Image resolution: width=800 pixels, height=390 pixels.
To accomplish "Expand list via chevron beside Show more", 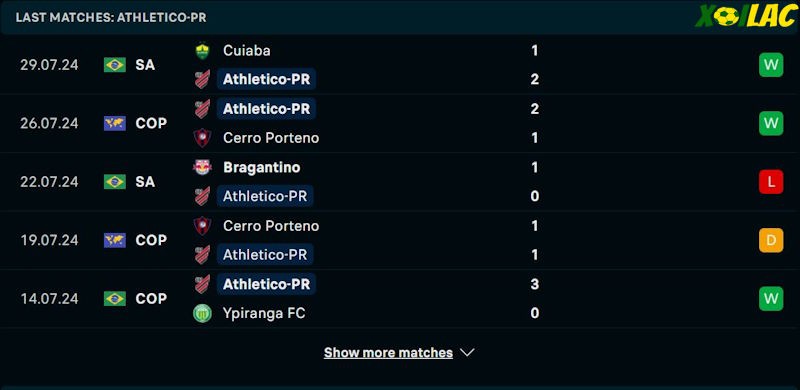I will click(467, 353).
